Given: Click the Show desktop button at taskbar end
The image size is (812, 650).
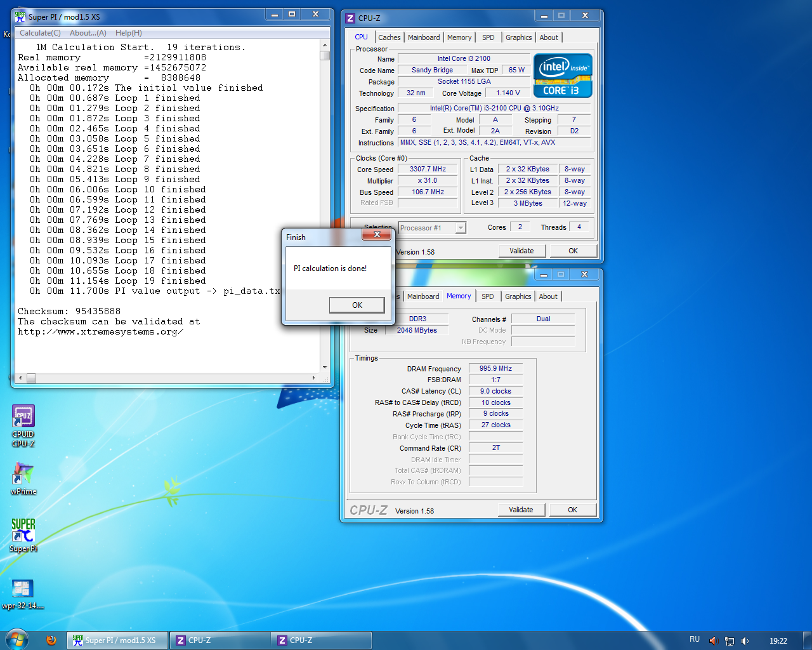Looking at the screenshot, I should [807, 640].
